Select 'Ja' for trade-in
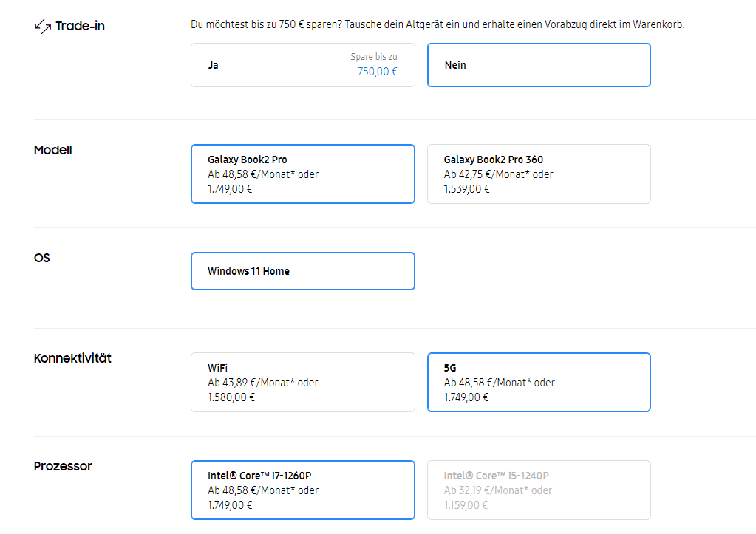The width and height of the screenshot is (756, 534). click(x=302, y=65)
